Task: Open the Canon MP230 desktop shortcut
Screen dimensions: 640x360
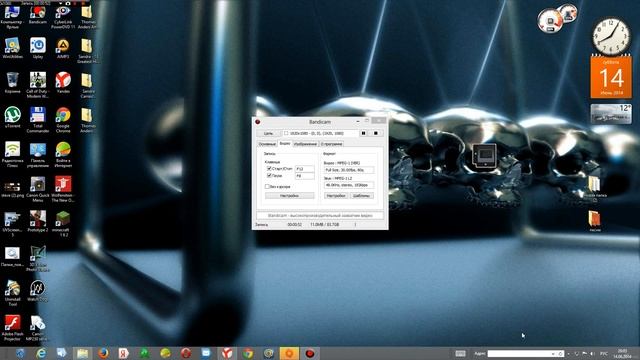Action: pyautogui.click(x=38, y=328)
